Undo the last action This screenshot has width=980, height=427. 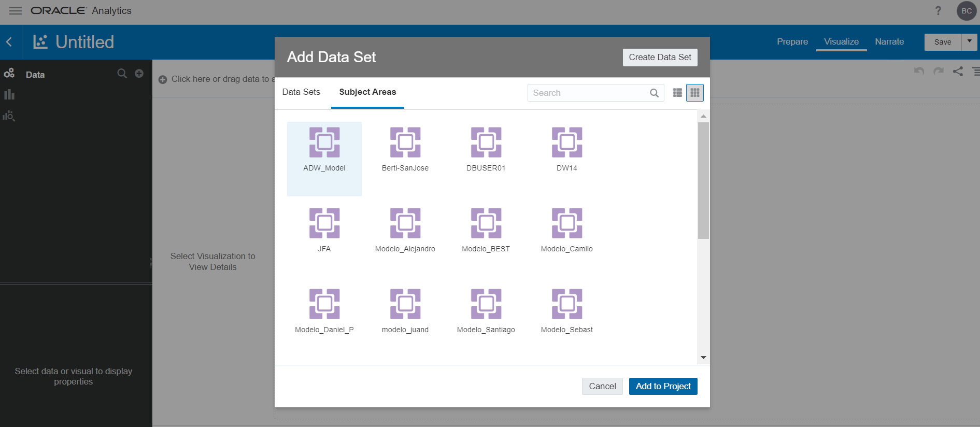coord(919,71)
